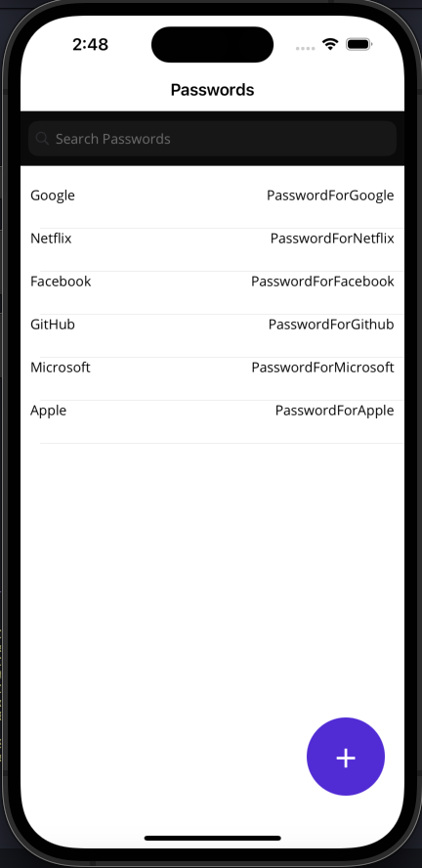The width and height of the screenshot is (422, 868).
Task: Click the PasswordForGoogle text
Action: [x=330, y=195]
